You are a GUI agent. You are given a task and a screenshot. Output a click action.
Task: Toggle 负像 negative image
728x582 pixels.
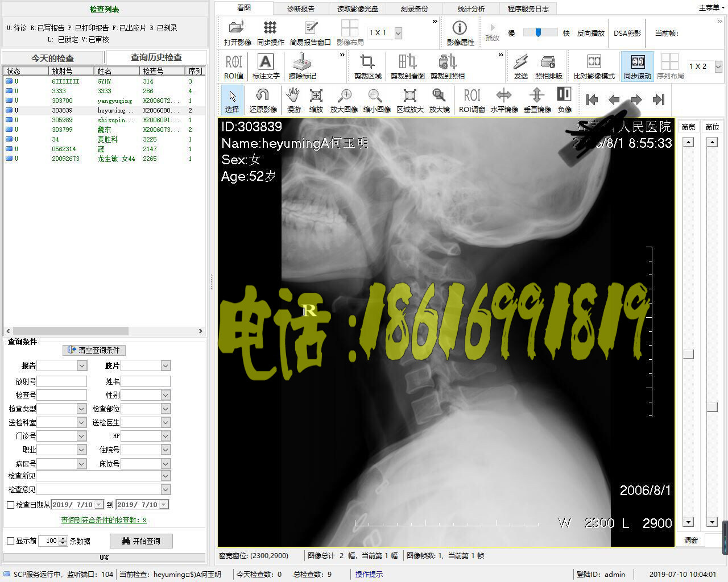point(564,100)
